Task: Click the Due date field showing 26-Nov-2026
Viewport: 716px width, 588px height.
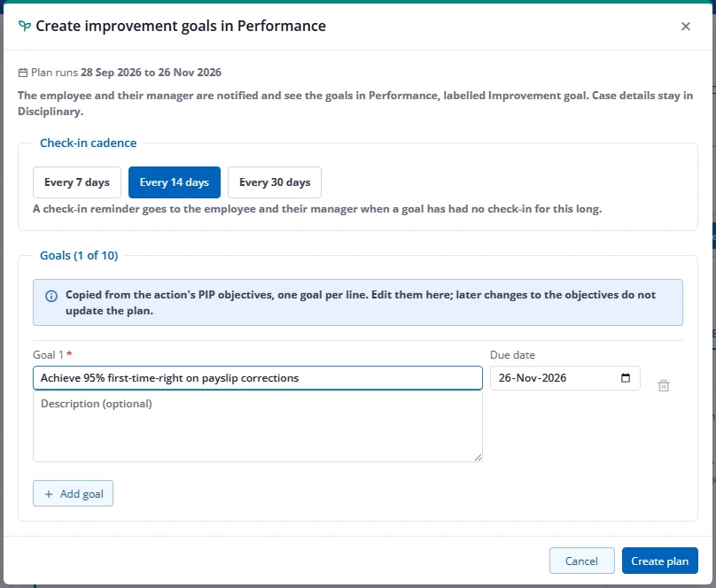Action: 564,378
